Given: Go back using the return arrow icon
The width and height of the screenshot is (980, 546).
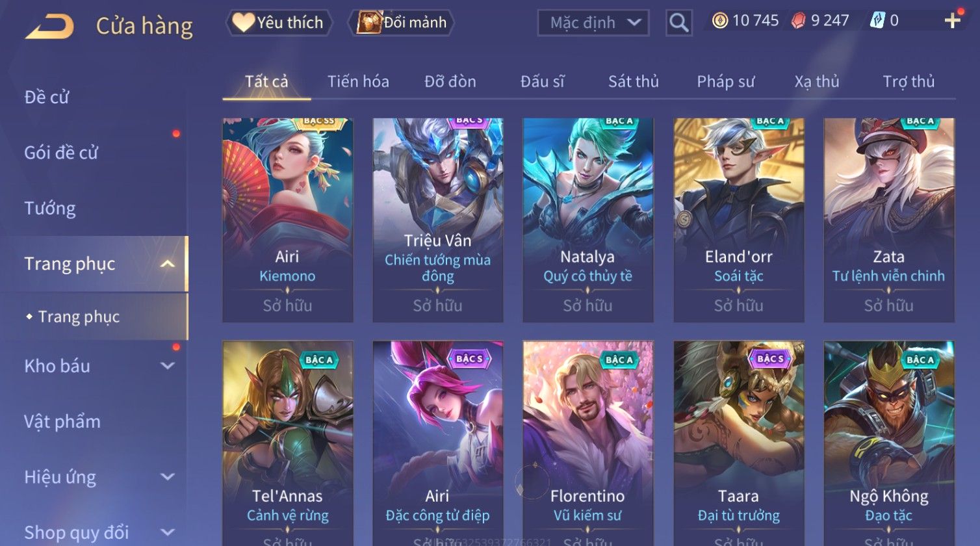Looking at the screenshot, I should point(50,26).
